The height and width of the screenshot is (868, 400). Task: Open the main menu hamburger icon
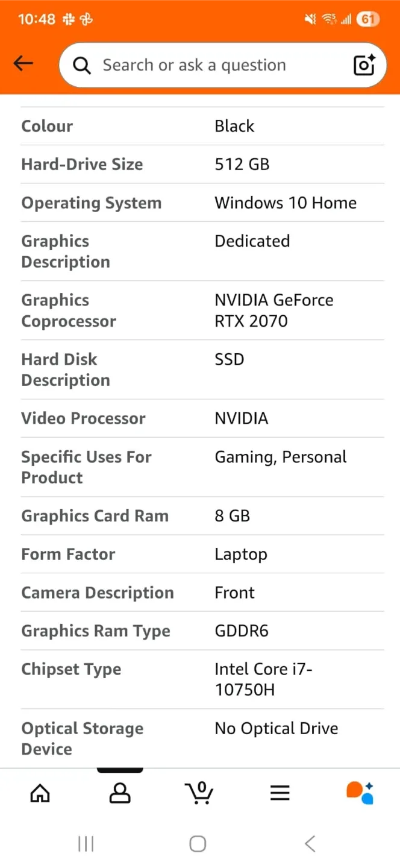(280, 793)
